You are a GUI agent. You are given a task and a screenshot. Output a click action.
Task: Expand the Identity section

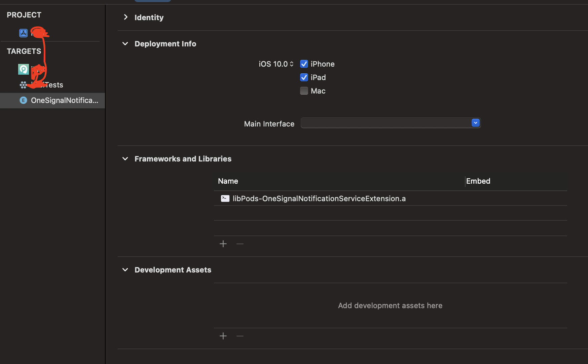[125, 17]
